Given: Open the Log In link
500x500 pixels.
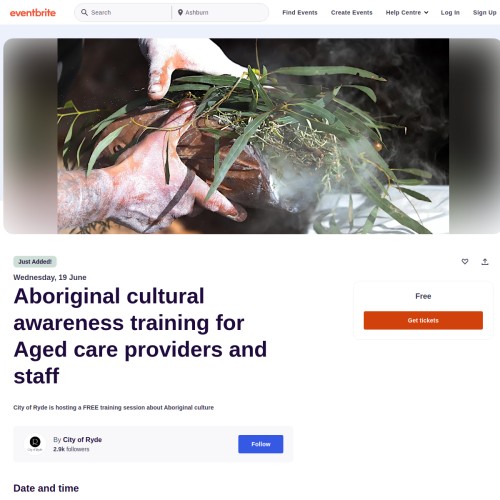Looking at the screenshot, I should (450, 13).
